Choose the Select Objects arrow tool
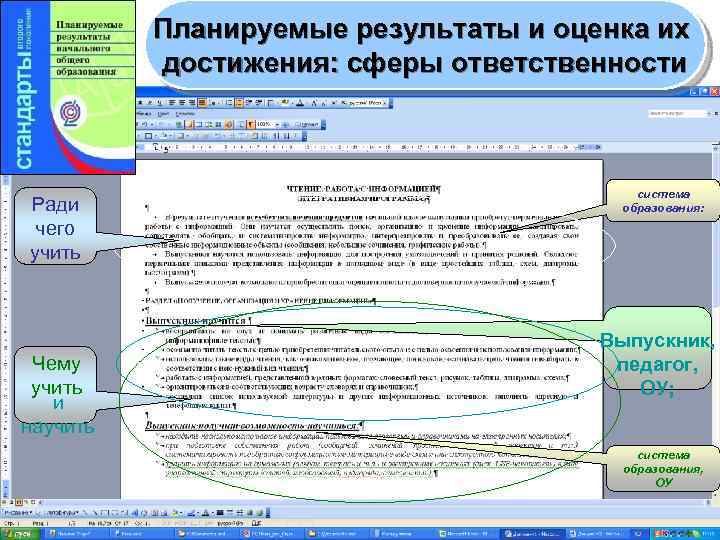720x540 pixels. click(x=38, y=513)
